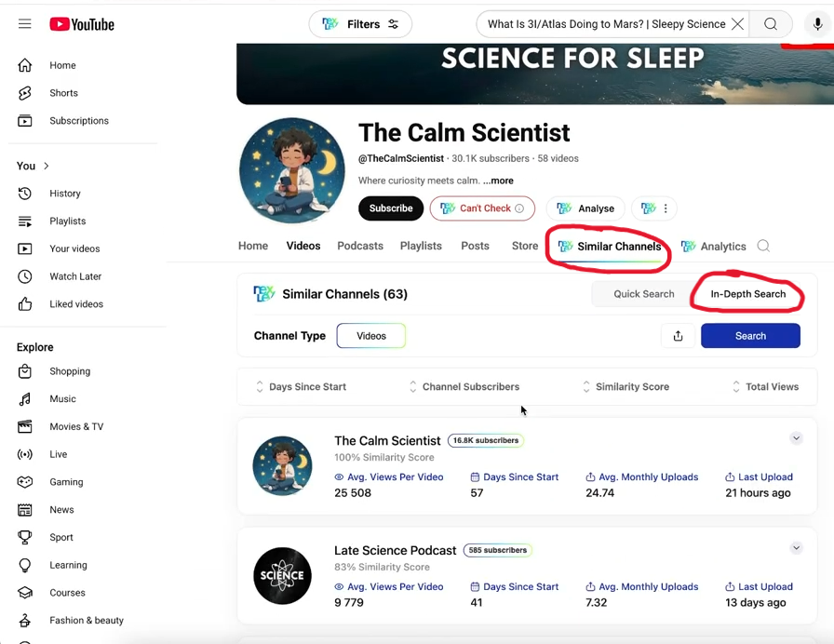Image resolution: width=834 pixels, height=644 pixels.
Task: Click the search magnifier in search bar
Action: 771,24
